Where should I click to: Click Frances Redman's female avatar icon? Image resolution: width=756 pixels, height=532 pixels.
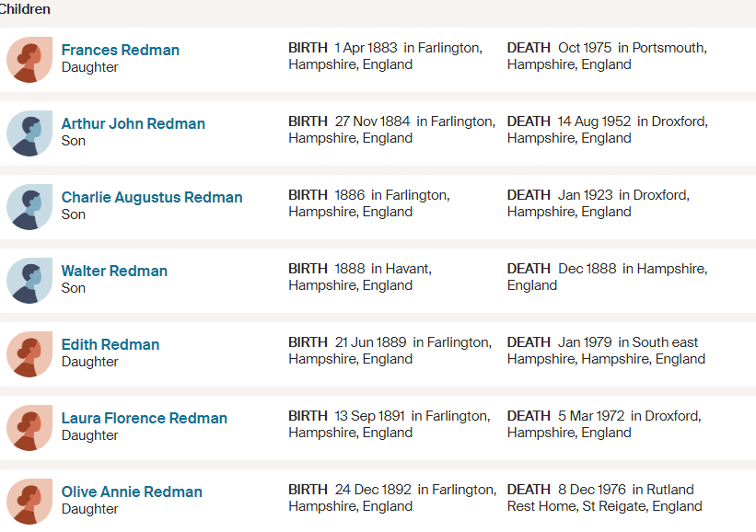click(x=29, y=60)
